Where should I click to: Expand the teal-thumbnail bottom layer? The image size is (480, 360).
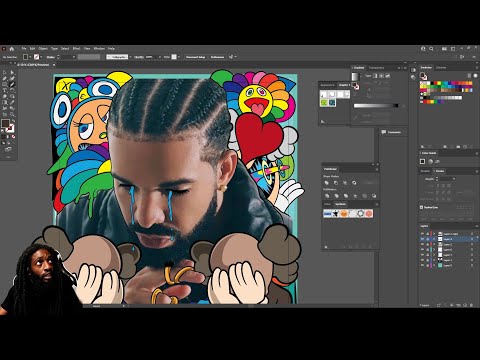point(434,265)
